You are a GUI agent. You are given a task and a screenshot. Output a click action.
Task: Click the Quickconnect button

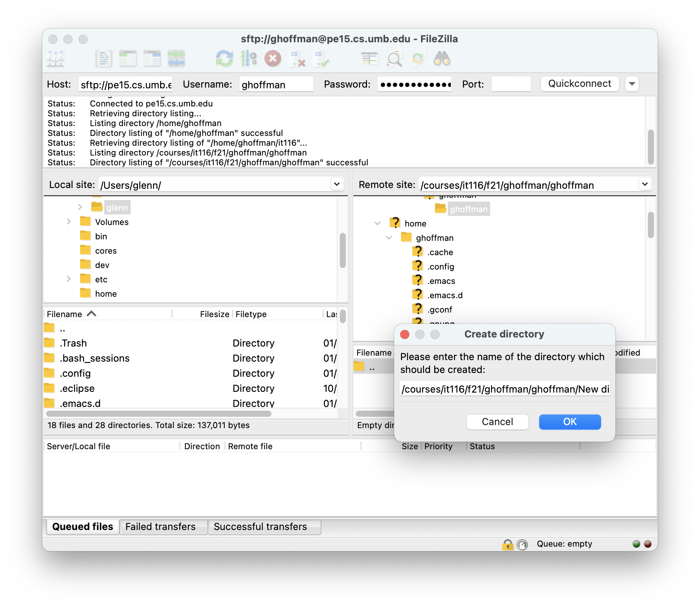pyautogui.click(x=580, y=84)
